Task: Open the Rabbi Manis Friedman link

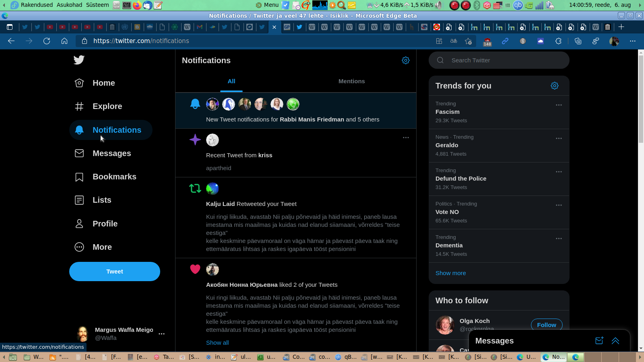Action: (312, 119)
